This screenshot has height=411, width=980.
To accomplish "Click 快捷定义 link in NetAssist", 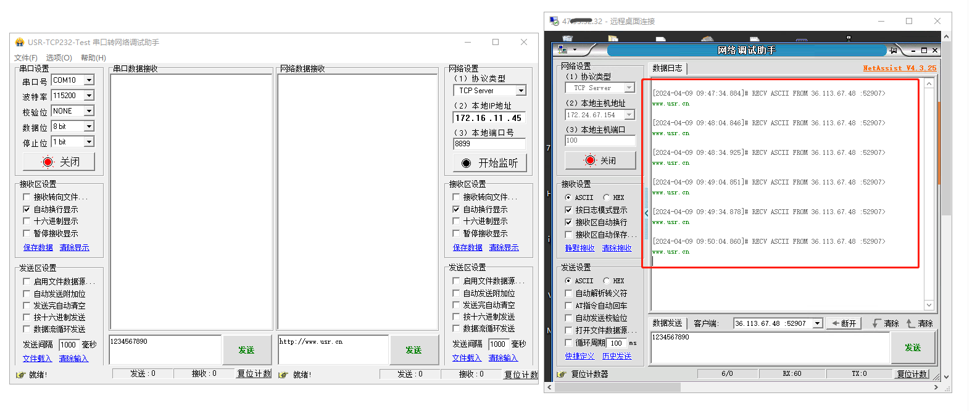I will 579,356.
